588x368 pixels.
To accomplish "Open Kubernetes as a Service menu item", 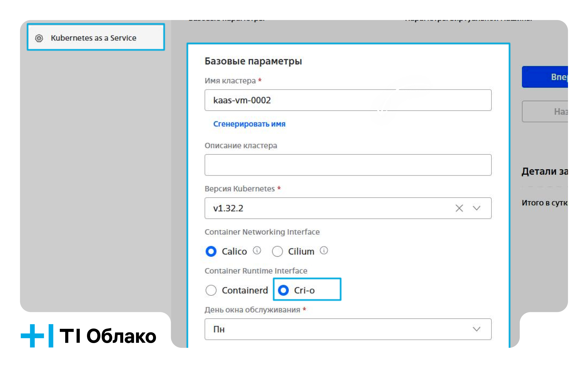I will (96, 37).
